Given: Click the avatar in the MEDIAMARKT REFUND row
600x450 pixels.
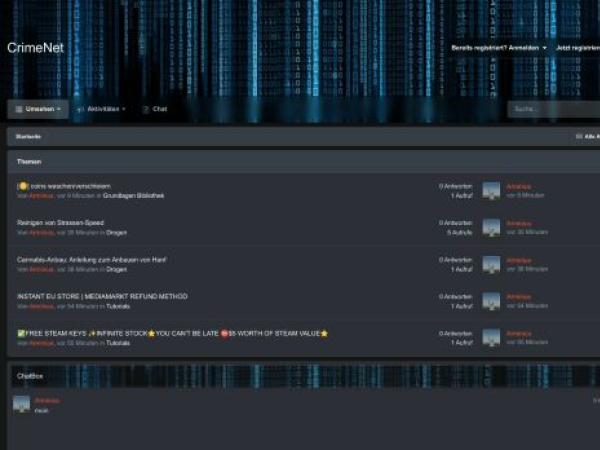Looking at the screenshot, I should point(491,301).
